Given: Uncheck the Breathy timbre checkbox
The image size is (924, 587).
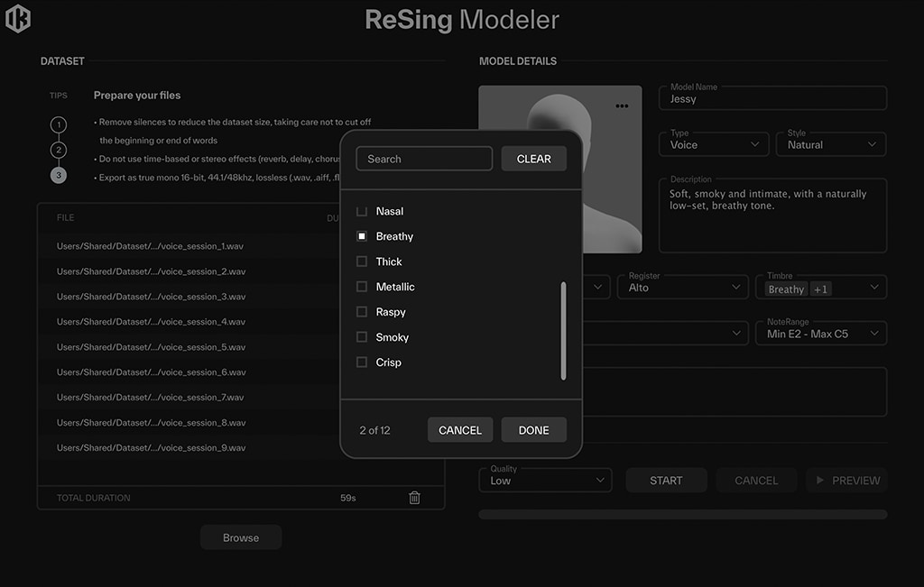Looking at the screenshot, I should click(x=362, y=236).
